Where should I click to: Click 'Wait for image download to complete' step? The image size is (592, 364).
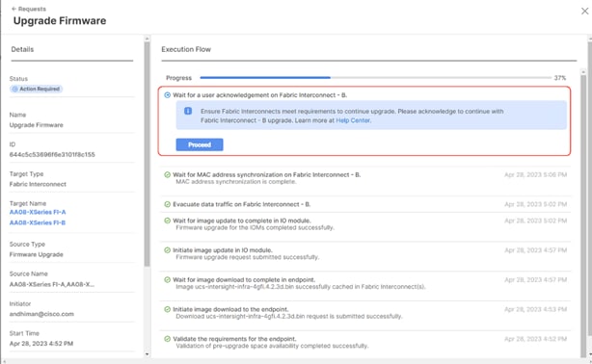244,279
